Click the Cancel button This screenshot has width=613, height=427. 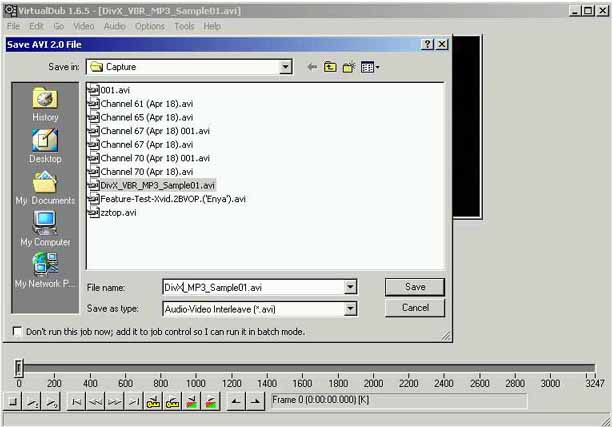point(415,308)
